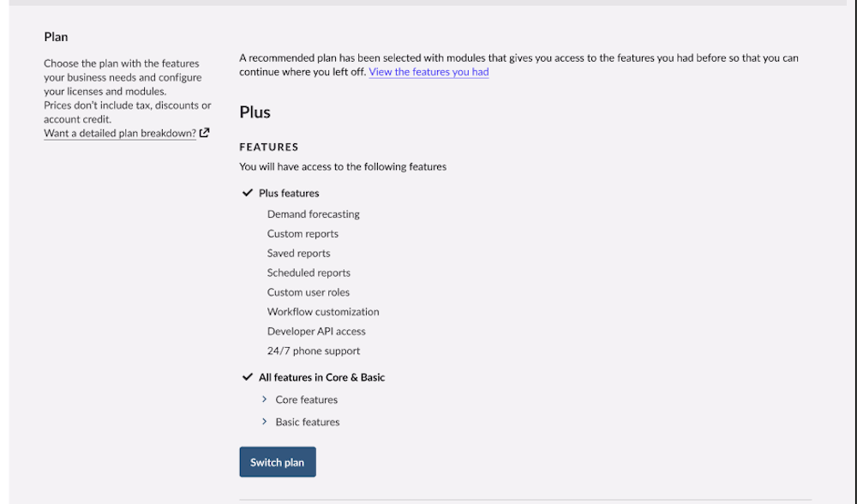This screenshot has width=857, height=504.
Task: Select the Core features label text
Action: [x=306, y=399]
